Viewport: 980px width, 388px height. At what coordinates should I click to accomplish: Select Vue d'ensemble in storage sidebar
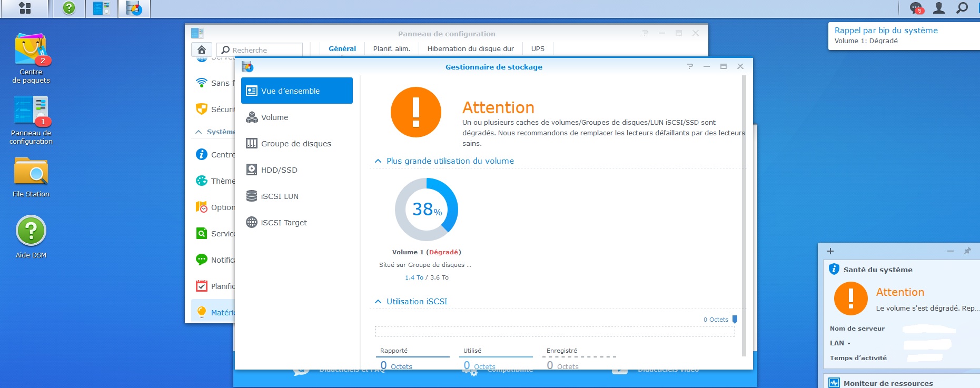click(297, 91)
